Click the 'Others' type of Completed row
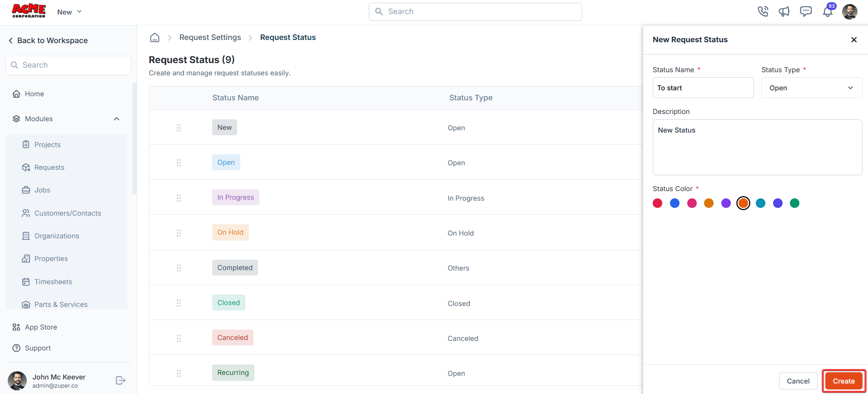The width and height of the screenshot is (868, 394). 458,268
